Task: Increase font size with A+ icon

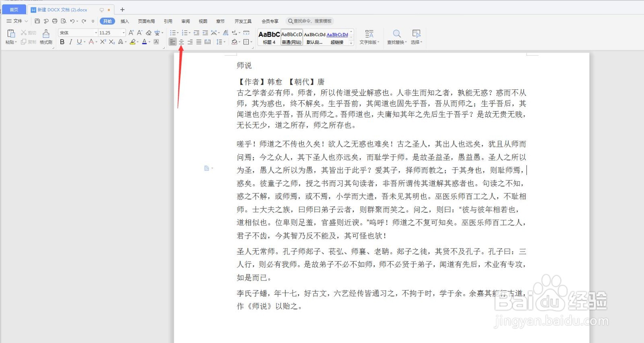Action: tap(131, 33)
